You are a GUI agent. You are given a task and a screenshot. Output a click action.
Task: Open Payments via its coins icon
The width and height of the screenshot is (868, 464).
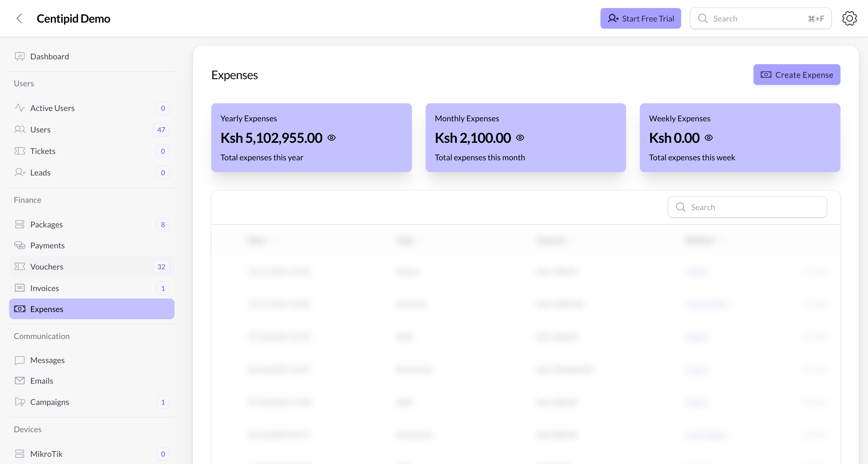pos(19,245)
